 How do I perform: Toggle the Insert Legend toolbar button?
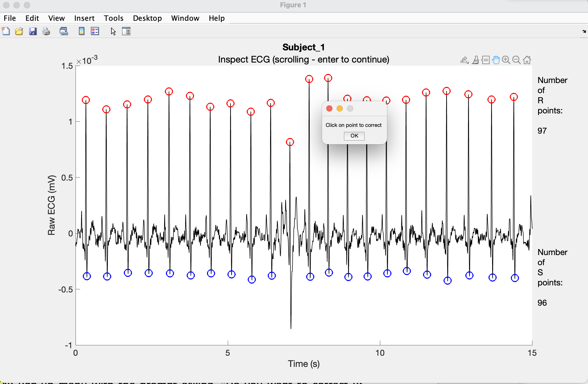pyautogui.click(x=95, y=31)
